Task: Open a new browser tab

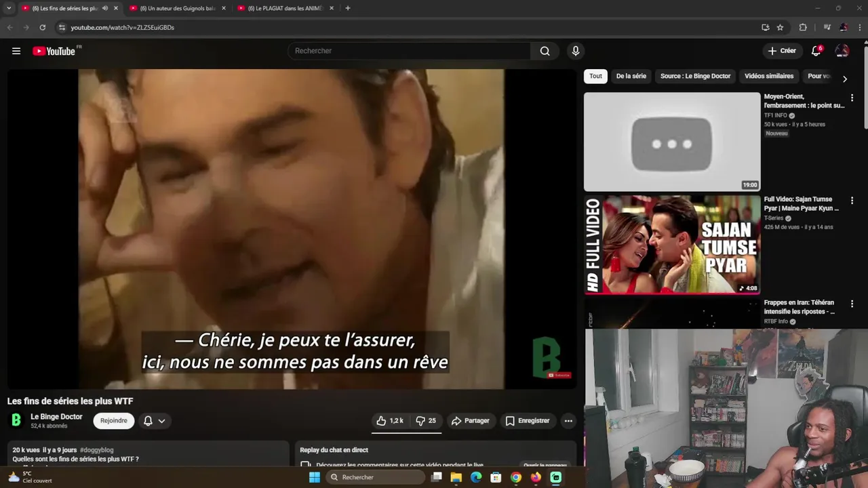Action: [x=348, y=8]
